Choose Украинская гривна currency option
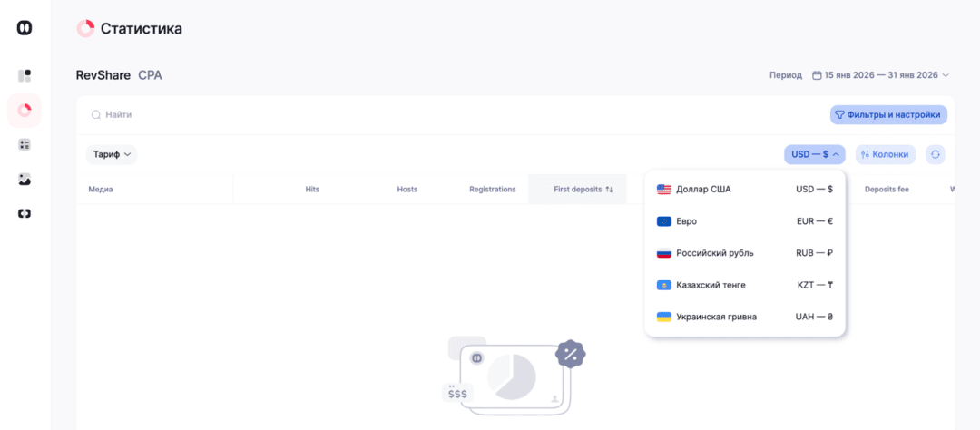The image size is (980, 430). pyautogui.click(x=744, y=317)
